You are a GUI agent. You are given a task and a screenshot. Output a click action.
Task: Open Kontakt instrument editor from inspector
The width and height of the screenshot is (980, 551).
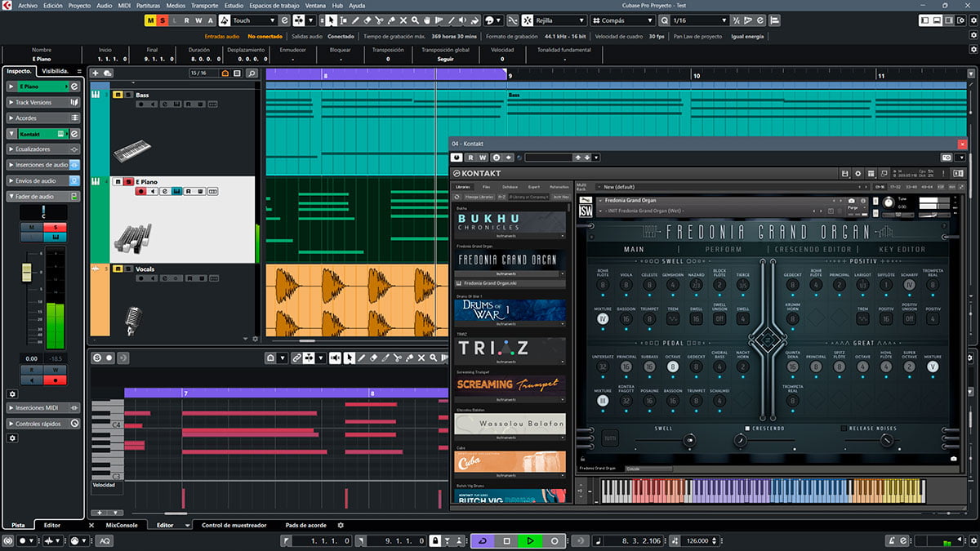74,133
